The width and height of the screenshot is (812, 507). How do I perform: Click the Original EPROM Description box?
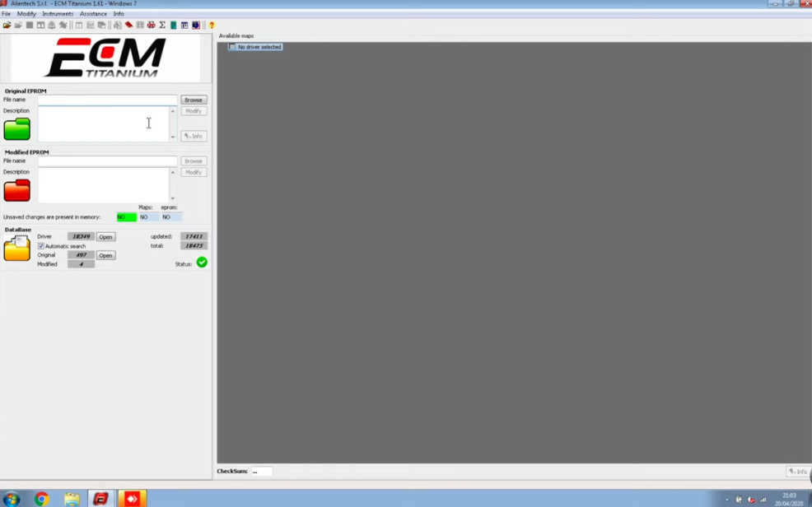click(x=104, y=124)
